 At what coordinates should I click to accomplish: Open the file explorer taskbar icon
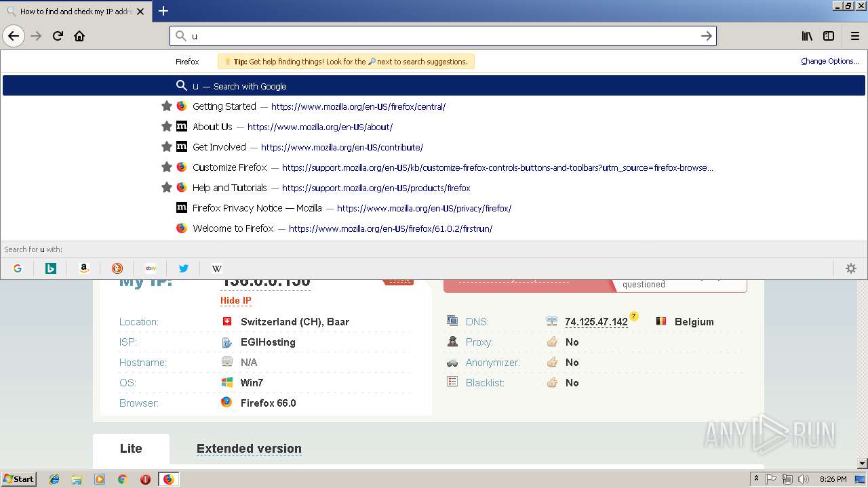(x=77, y=479)
